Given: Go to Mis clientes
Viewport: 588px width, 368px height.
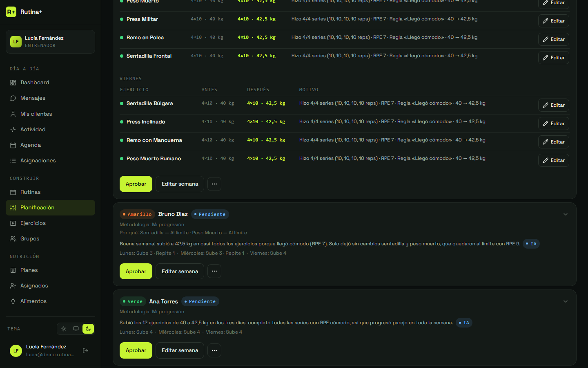Looking at the screenshot, I should (50, 114).
